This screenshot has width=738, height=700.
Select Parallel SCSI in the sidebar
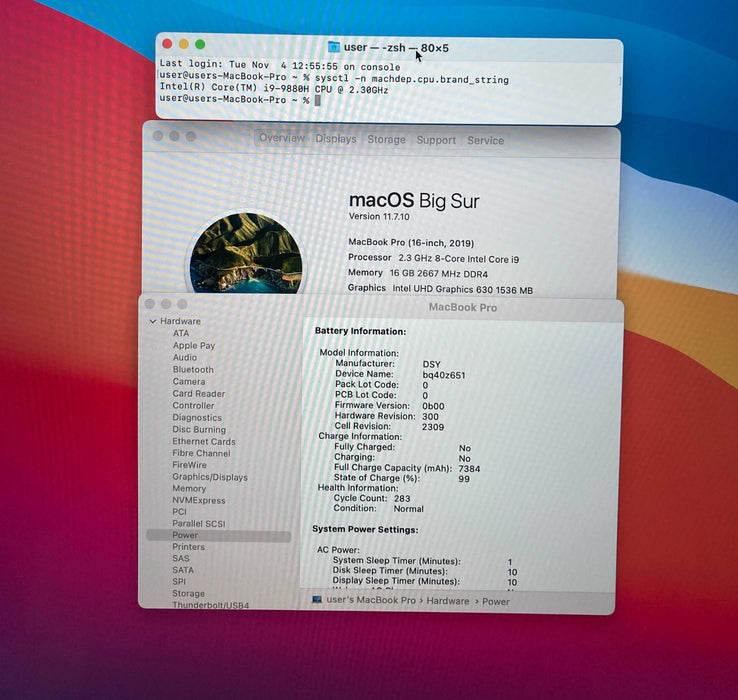tap(199, 523)
